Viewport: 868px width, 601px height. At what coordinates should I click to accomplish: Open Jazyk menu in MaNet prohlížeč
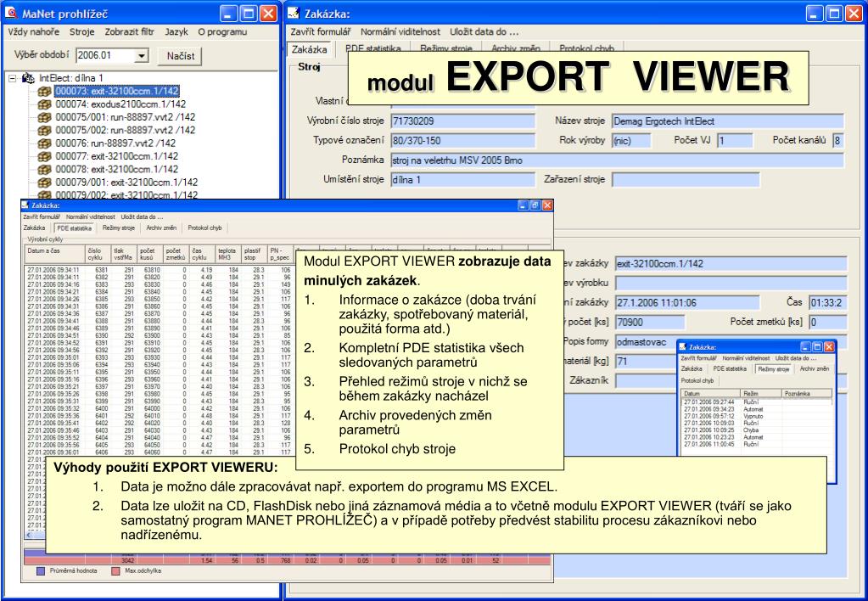[x=176, y=32]
